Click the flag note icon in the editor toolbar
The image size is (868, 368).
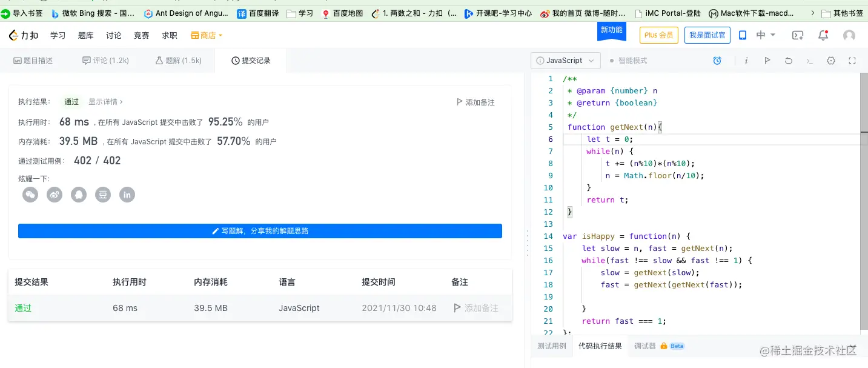click(x=767, y=61)
